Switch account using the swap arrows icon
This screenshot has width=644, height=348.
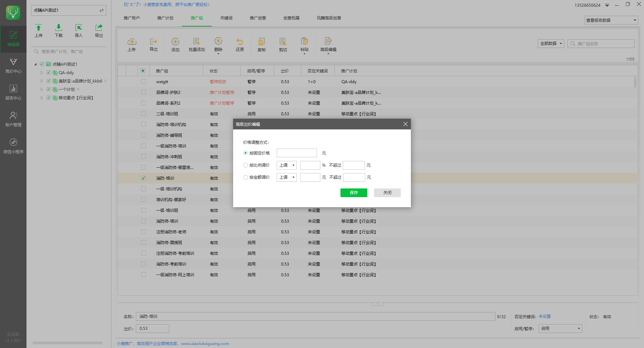click(x=101, y=10)
